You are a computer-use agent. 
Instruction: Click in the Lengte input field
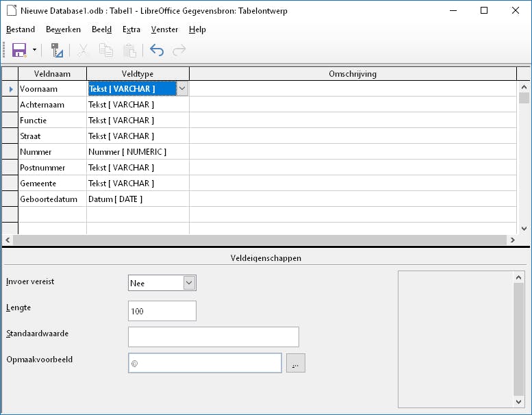coord(162,311)
